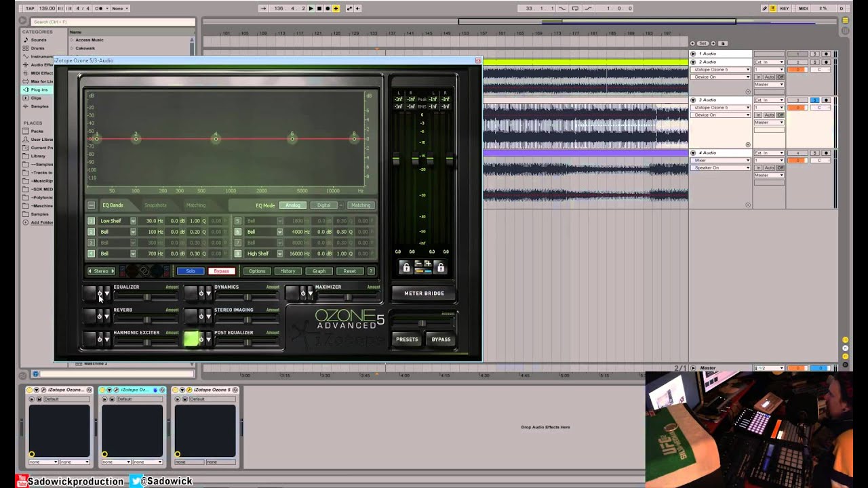
Task: Click the Twitter bird icon near @Sadowick
Action: coord(136,481)
